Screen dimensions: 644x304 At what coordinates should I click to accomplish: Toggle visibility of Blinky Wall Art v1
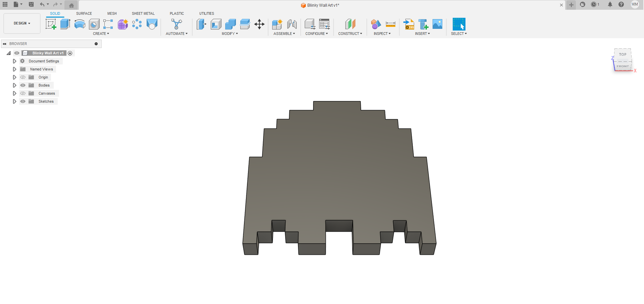point(17,53)
